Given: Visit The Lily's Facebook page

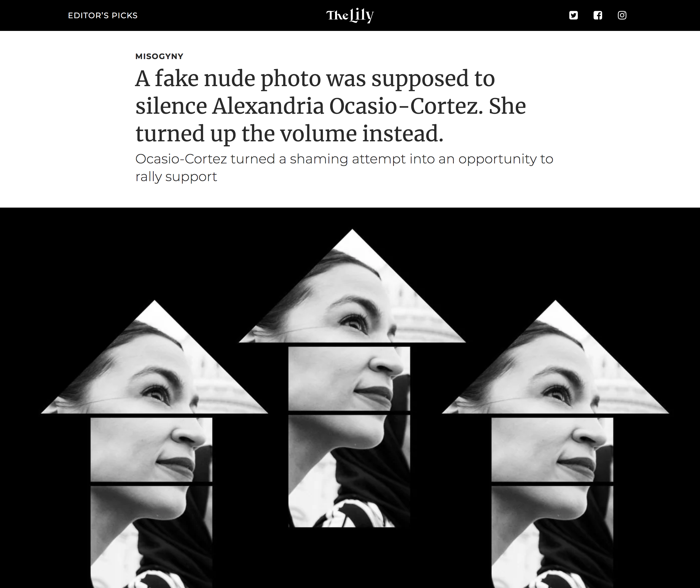Looking at the screenshot, I should [598, 15].
